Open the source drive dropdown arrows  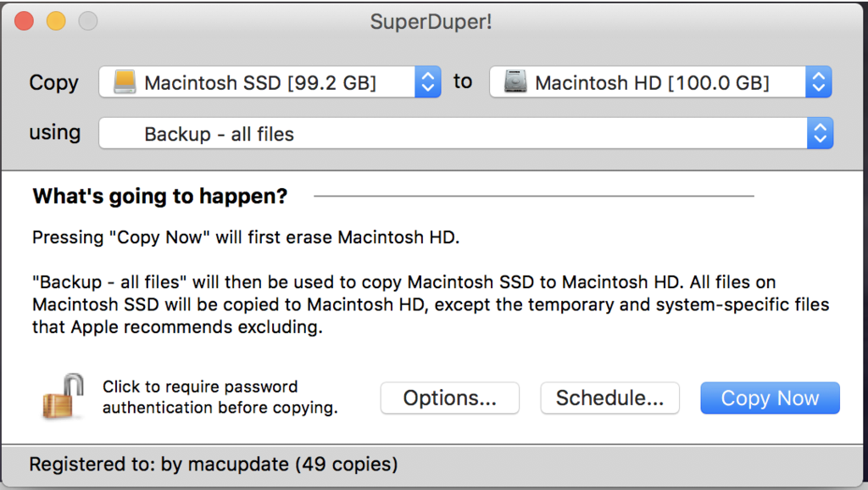tap(428, 82)
